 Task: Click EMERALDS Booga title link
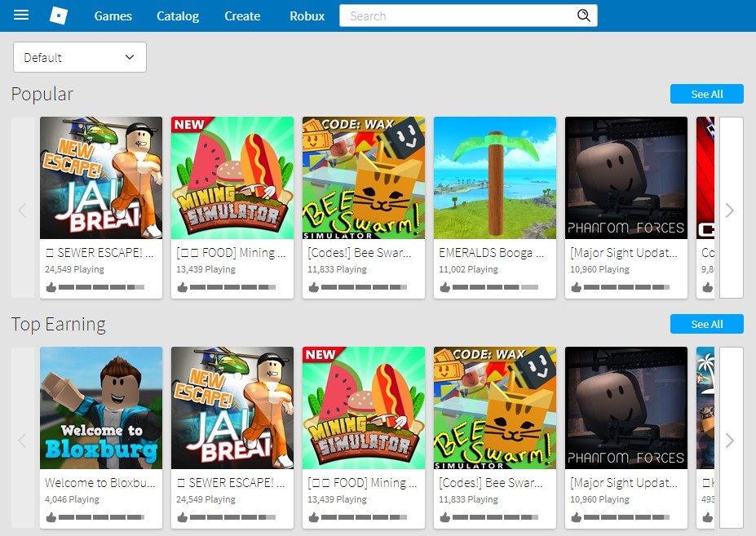coord(491,253)
